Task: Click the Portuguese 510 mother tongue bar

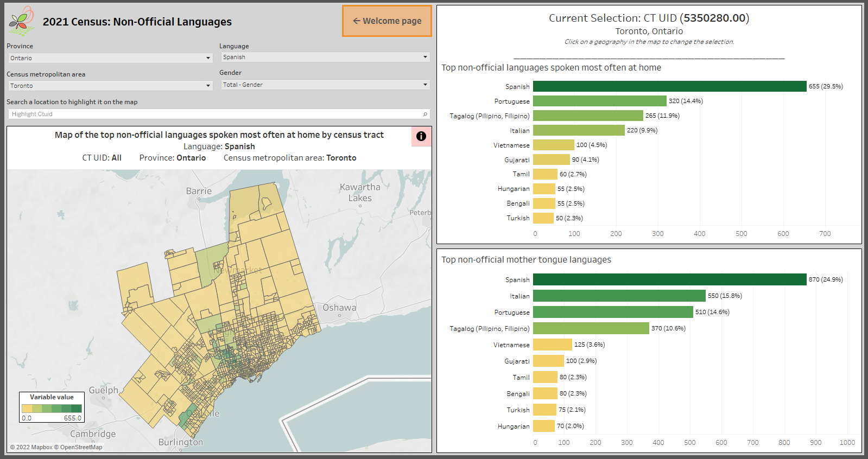Action: [x=613, y=312]
